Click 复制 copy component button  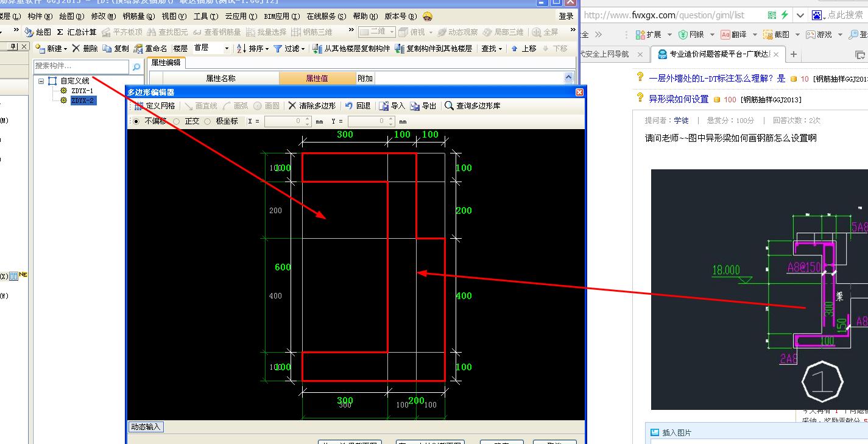(x=116, y=48)
